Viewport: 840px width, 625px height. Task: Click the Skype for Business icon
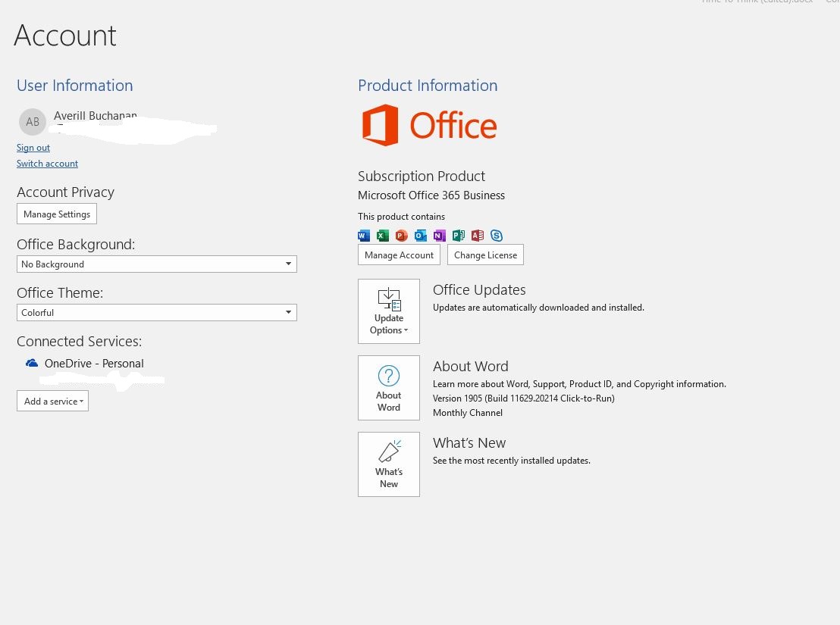(497, 236)
